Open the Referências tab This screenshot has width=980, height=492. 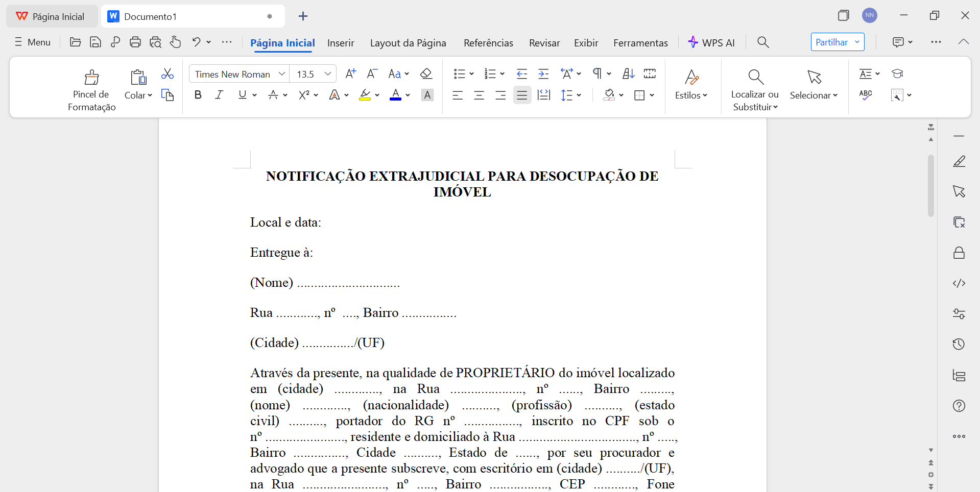tap(488, 43)
